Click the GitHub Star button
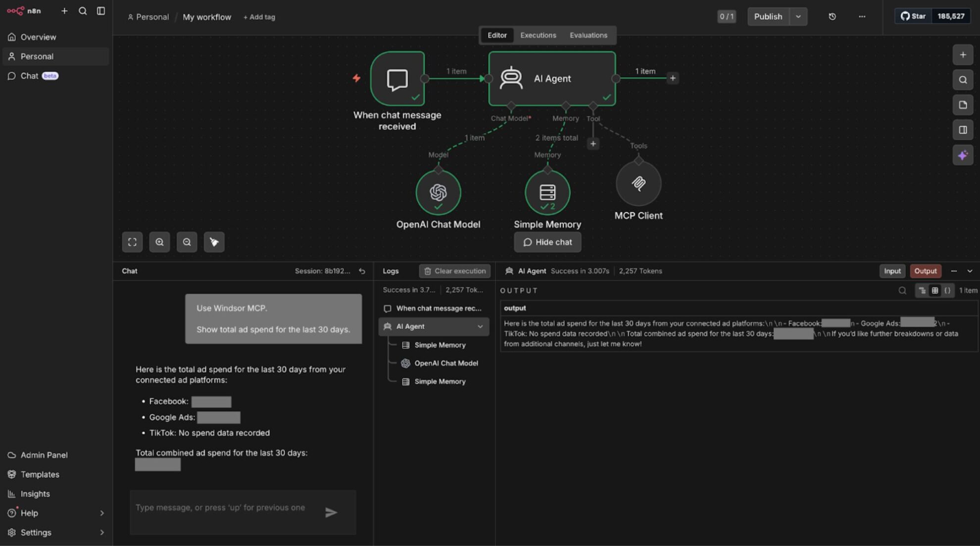The height and width of the screenshot is (546, 980). pos(913,16)
